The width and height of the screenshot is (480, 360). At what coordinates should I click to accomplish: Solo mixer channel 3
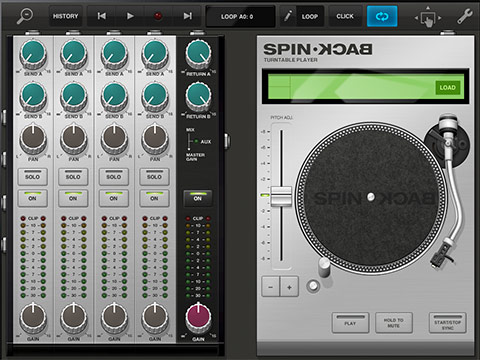pos(114,177)
